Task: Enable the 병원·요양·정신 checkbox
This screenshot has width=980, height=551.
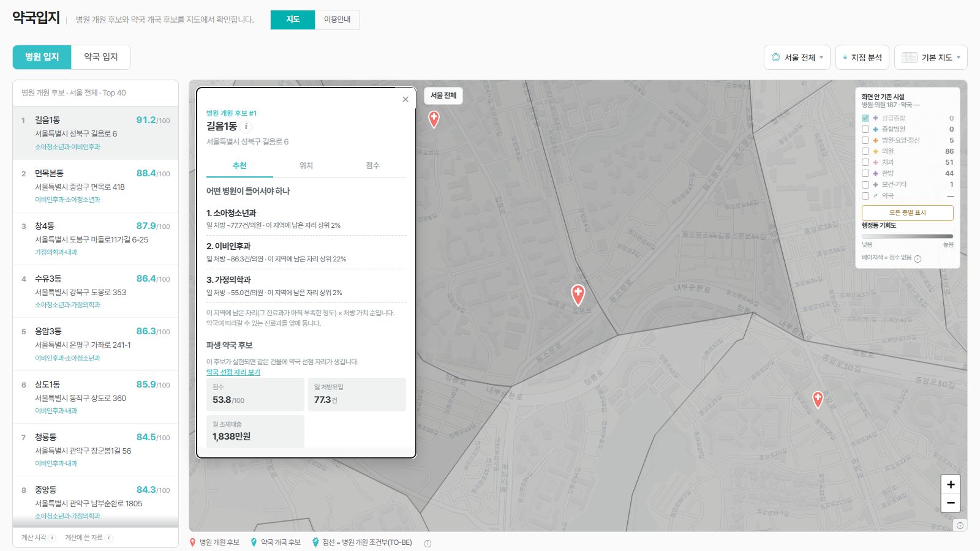Action: coord(865,140)
